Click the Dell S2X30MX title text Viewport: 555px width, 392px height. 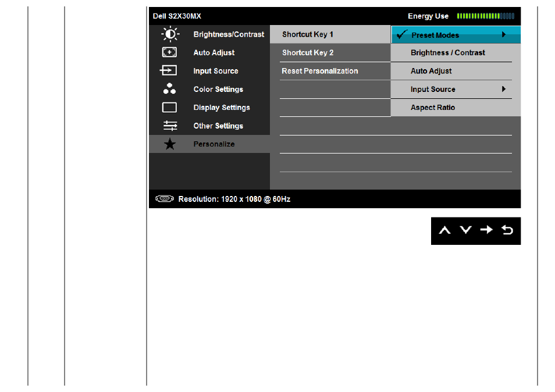click(177, 16)
